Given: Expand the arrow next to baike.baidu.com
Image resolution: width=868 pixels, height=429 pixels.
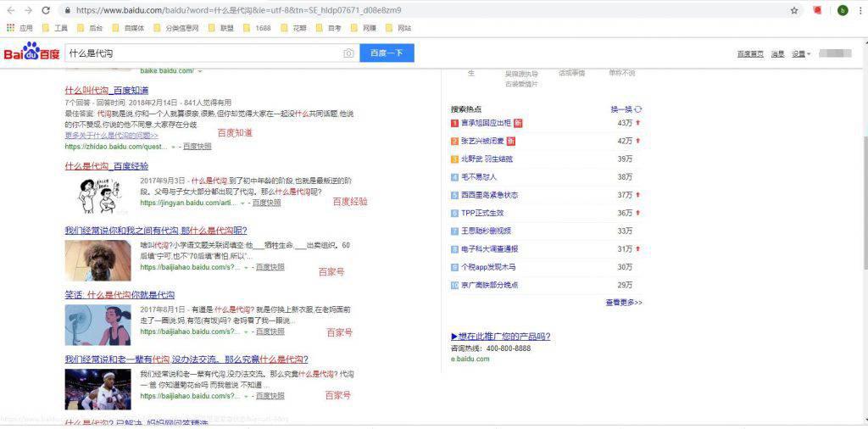Looking at the screenshot, I should 200,71.
